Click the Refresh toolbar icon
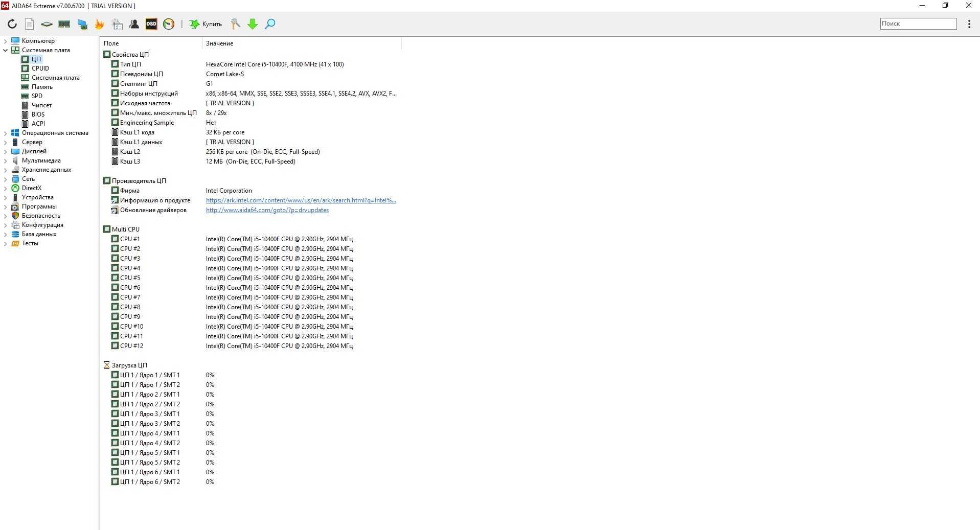 (x=12, y=24)
